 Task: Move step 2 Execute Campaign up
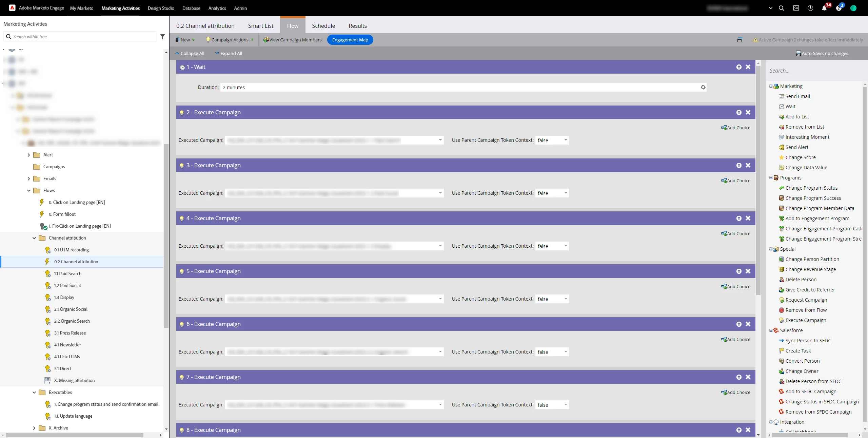pos(739,112)
